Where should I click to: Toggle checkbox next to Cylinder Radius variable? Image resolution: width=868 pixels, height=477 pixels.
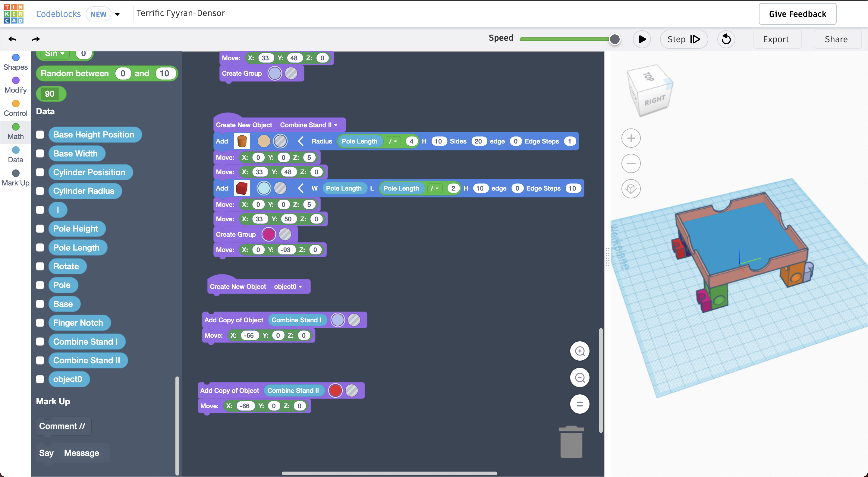(x=39, y=191)
